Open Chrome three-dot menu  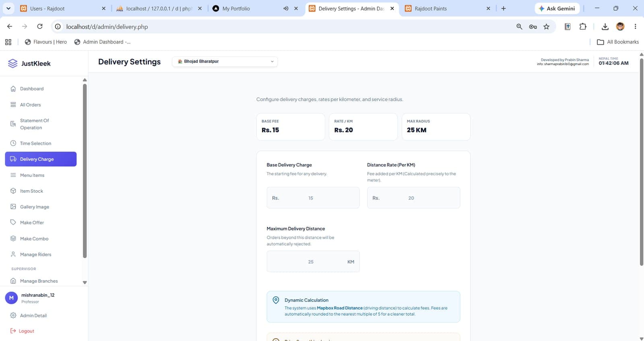[635, 27]
